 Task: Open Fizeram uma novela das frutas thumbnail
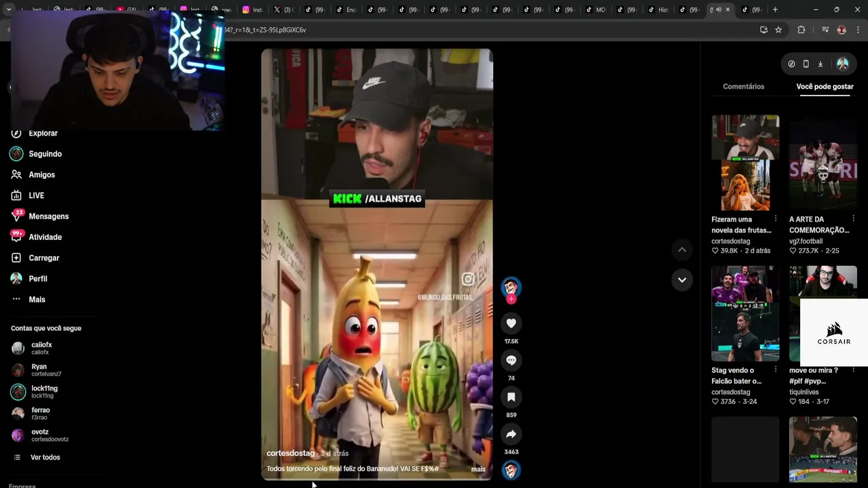(x=745, y=163)
